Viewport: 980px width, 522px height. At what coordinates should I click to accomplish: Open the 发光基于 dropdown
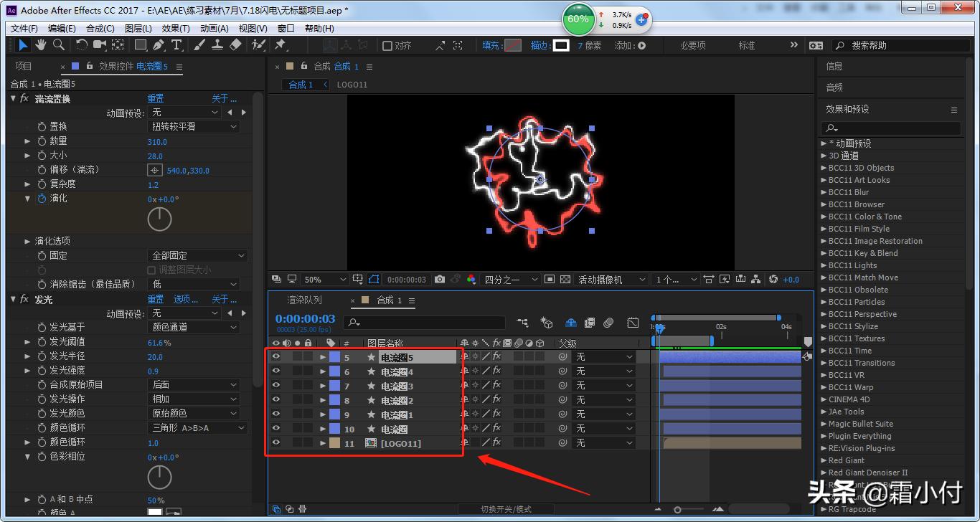[x=194, y=327]
